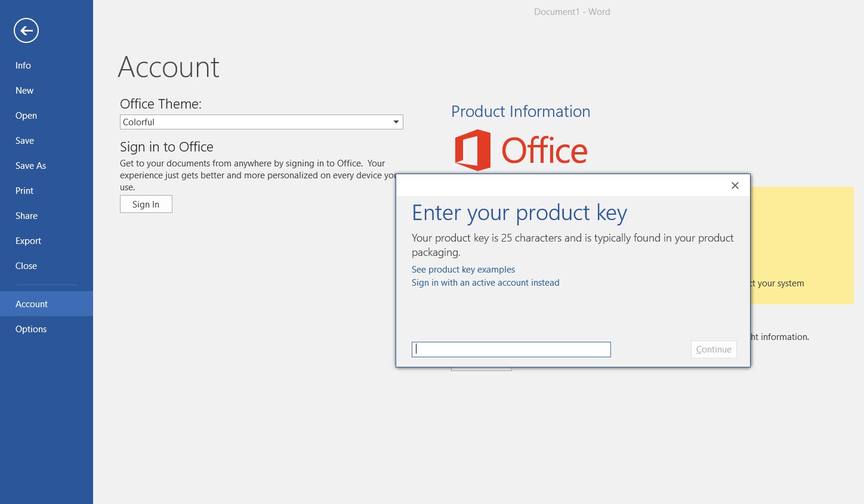
Task: Click the back arrow to exit Backstage view
Action: click(x=26, y=30)
